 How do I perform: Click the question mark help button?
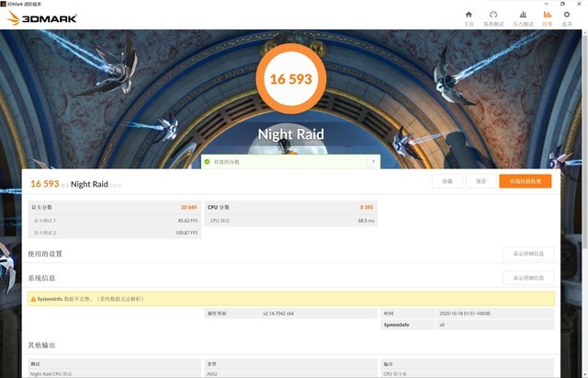coord(373,162)
